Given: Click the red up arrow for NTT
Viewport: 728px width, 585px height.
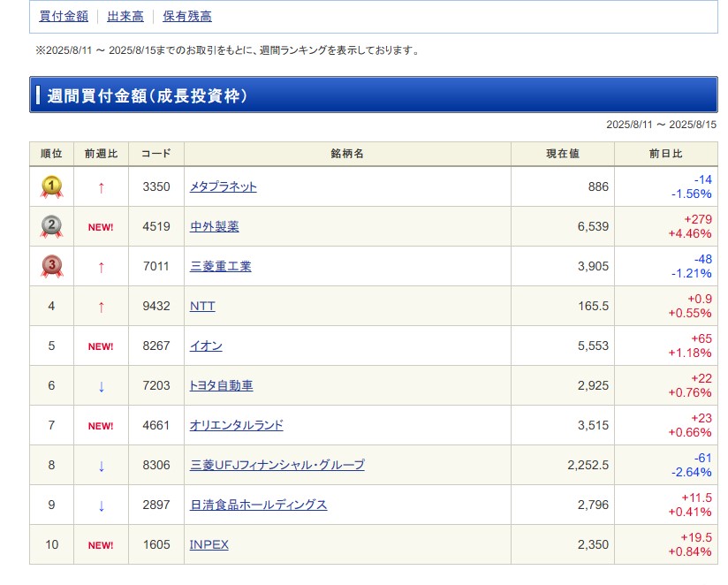Looking at the screenshot, I should 102,307.
